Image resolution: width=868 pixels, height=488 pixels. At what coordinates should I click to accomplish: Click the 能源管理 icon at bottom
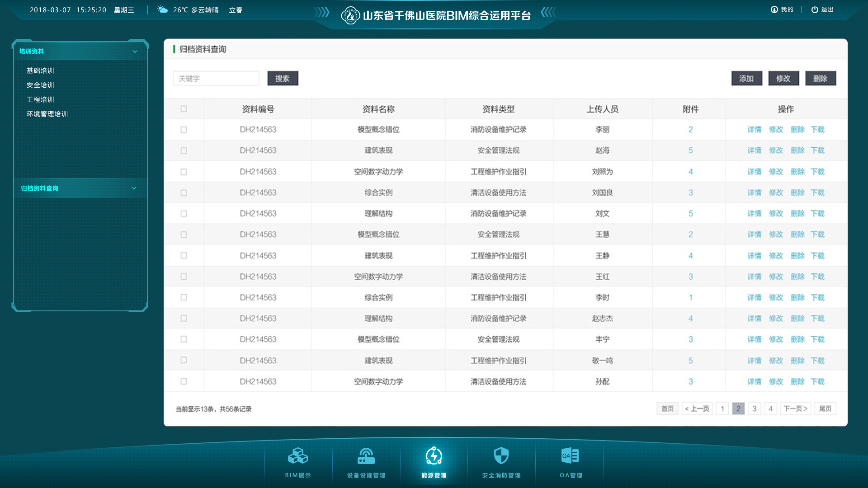click(x=434, y=459)
